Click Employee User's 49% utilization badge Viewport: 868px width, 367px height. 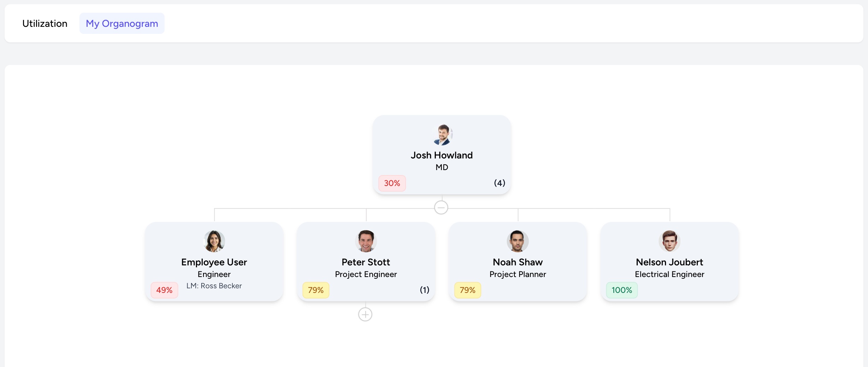coord(164,290)
